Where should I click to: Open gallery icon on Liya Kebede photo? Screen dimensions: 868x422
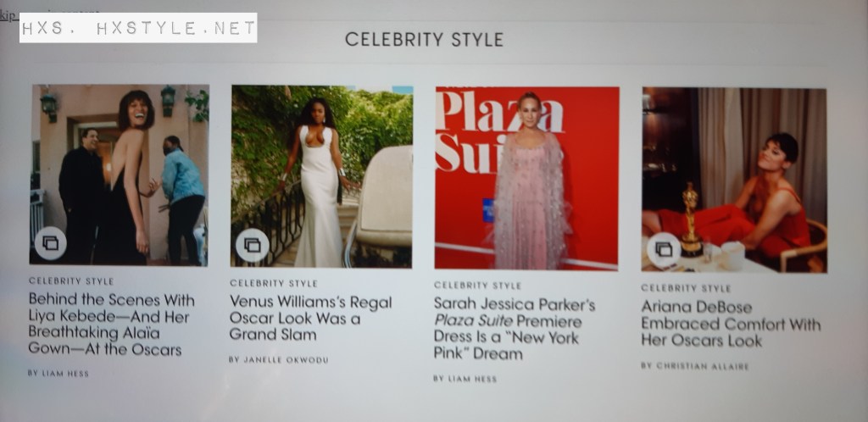point(50,243)
